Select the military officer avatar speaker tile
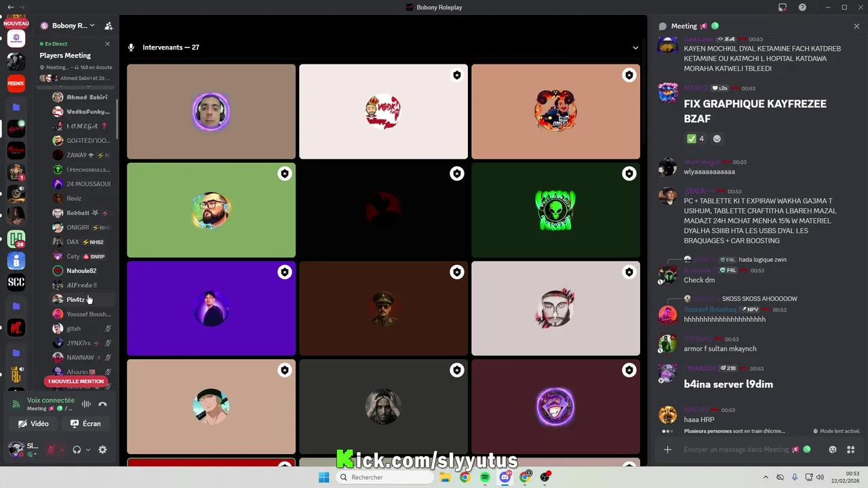 [x=383, y=308]
